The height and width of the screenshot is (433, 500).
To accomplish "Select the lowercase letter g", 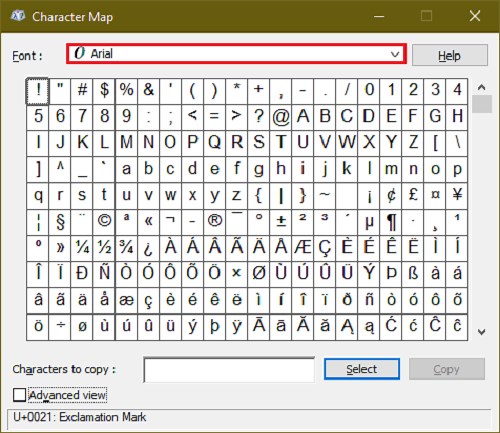I will click(258, 170).
